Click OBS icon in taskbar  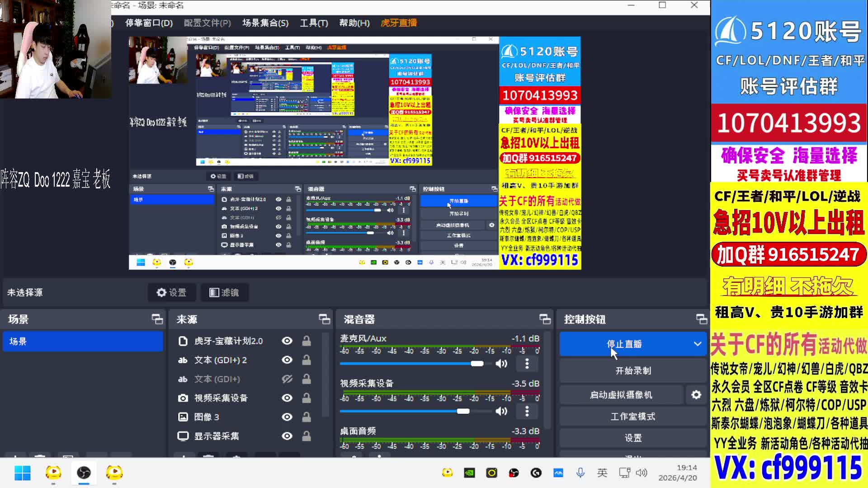84,473
